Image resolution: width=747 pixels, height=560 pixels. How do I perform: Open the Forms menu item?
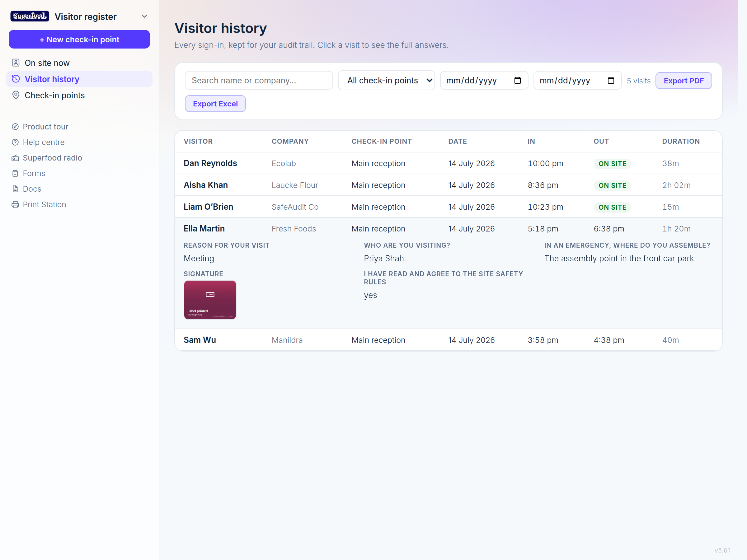pos(34,173)
